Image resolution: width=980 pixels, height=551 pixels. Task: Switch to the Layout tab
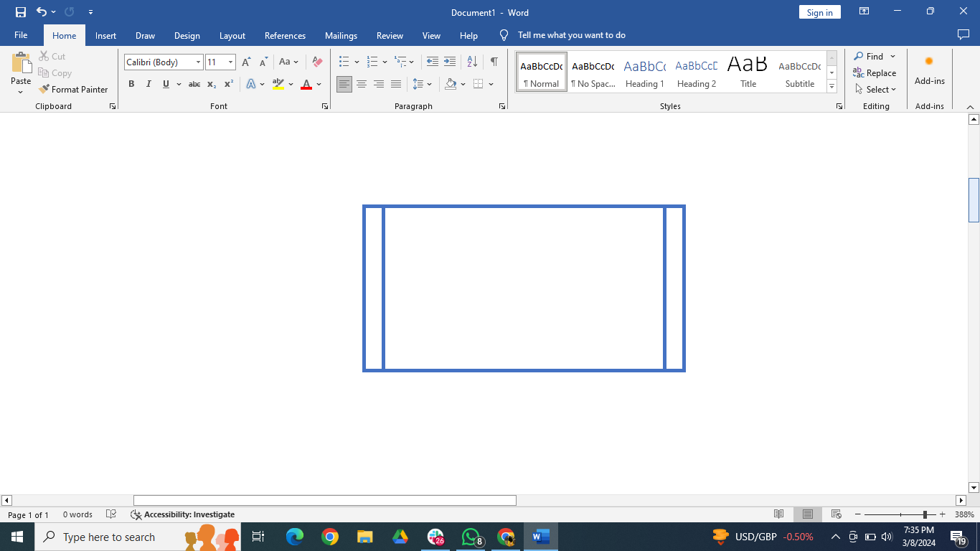click(232, 35)
